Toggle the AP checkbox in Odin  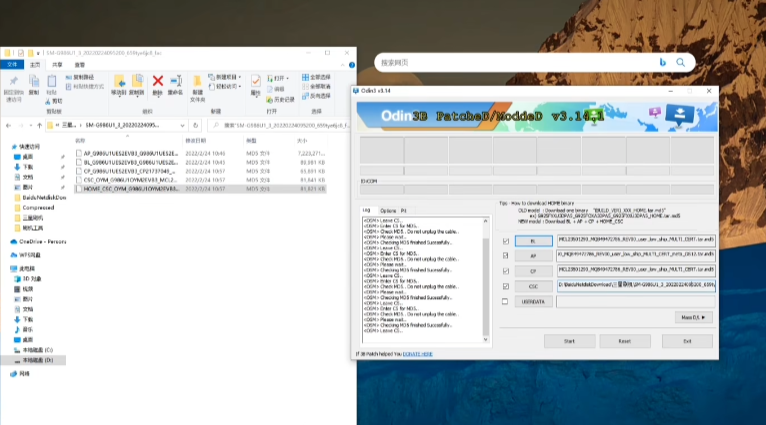tap(506, 255)
